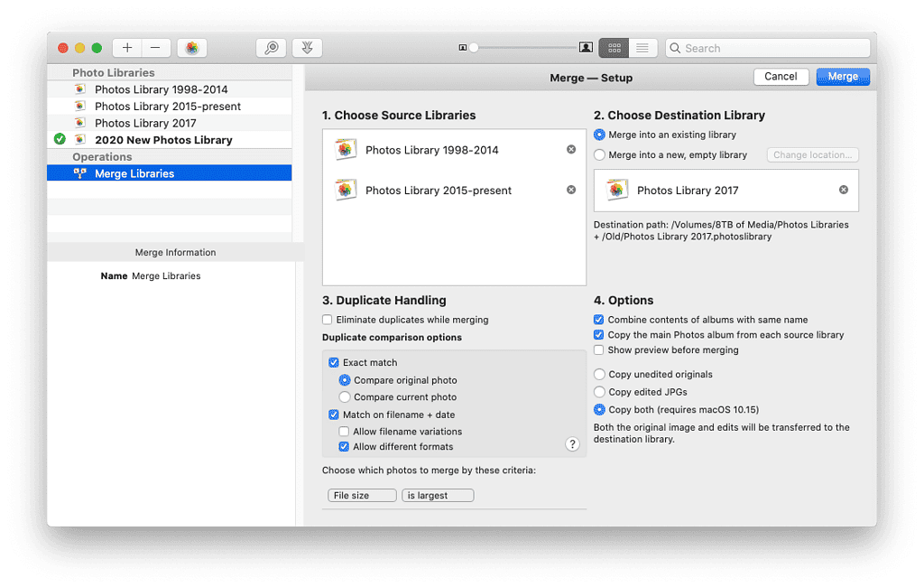The width and height of the screenshot is (924, 587).
Task: Click large thumbnail size icon
Action: [x=586, y=48]
